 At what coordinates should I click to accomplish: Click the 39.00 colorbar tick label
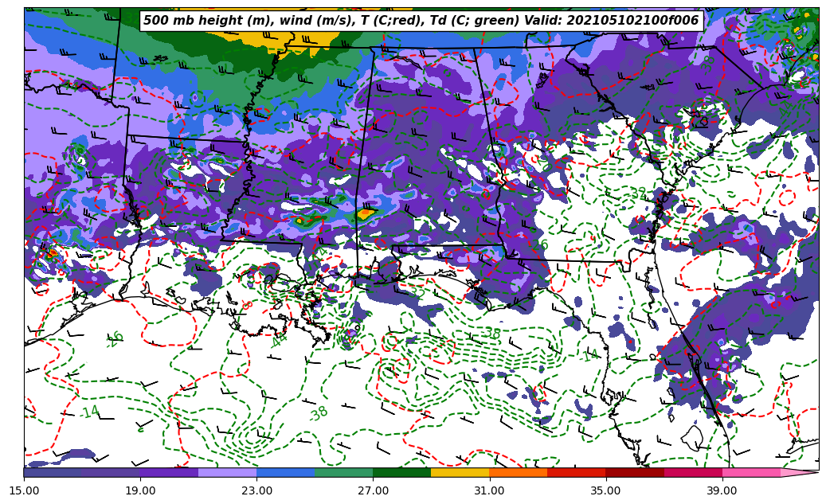[722, 490]
